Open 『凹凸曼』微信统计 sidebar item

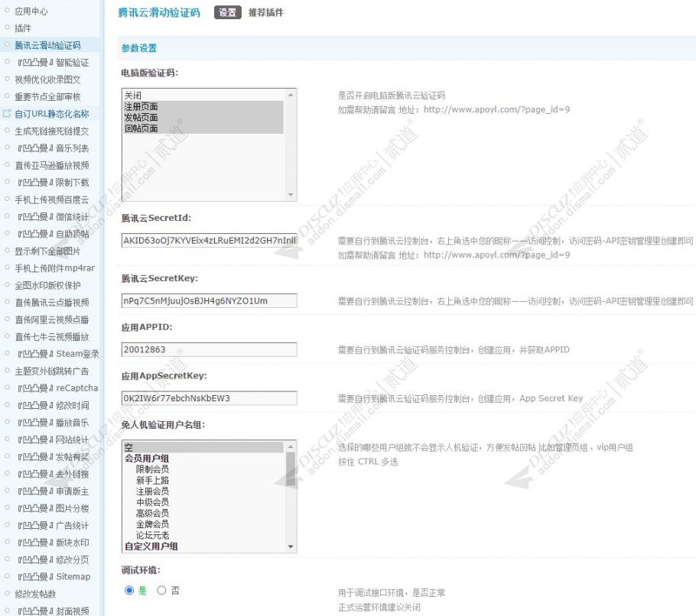[52, 217]
